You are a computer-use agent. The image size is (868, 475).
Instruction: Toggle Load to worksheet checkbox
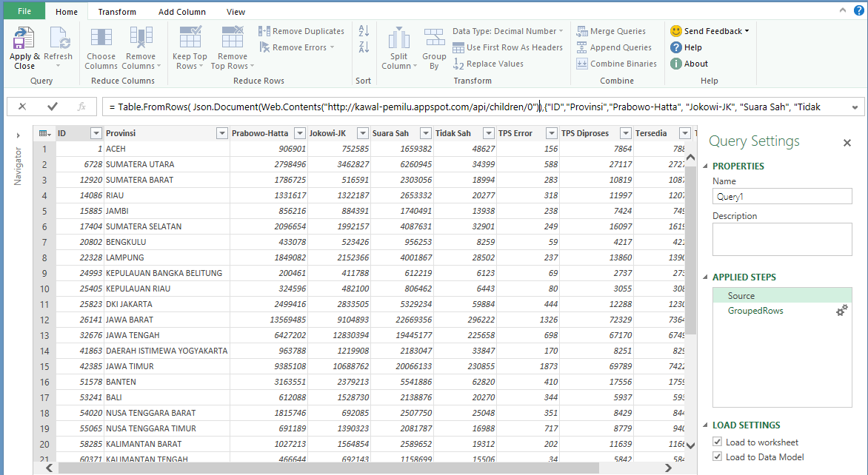point(717,442)
